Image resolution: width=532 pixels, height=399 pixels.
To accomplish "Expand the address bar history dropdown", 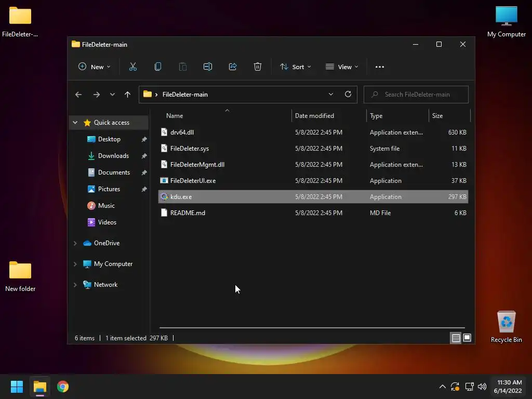I will coord(331,95).
